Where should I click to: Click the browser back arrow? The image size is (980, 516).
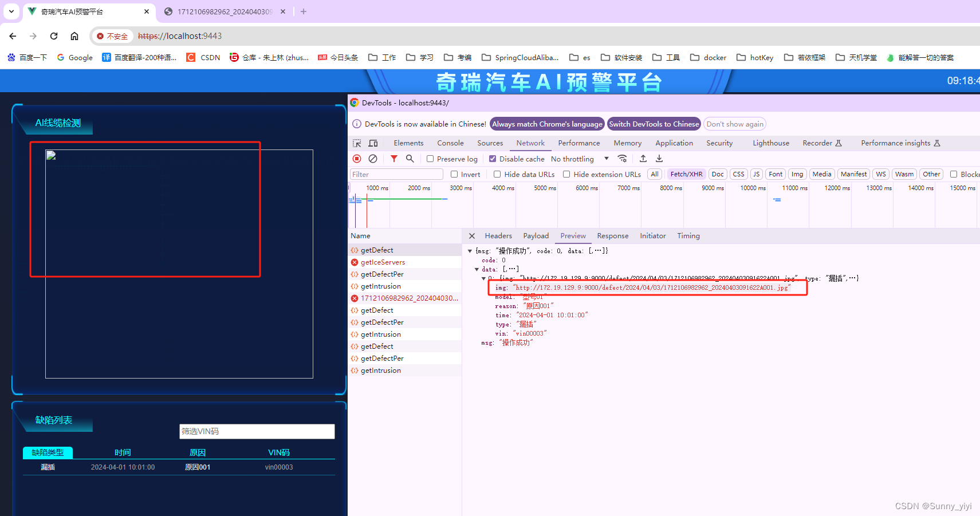coord(13,36)
